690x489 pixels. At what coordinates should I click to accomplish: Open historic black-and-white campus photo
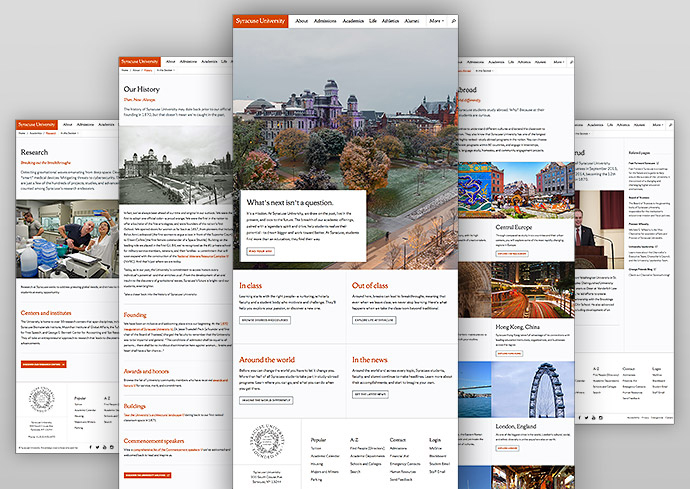point(176,165)
